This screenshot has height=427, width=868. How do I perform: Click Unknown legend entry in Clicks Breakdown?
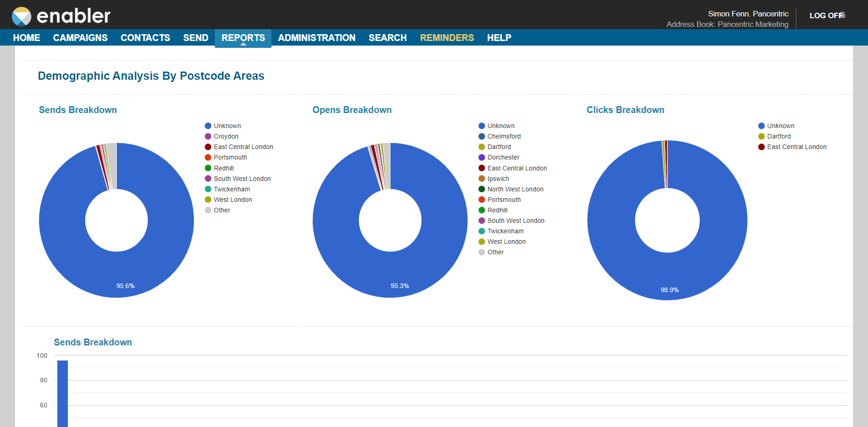pyautogui.click(x=776, y=126)
